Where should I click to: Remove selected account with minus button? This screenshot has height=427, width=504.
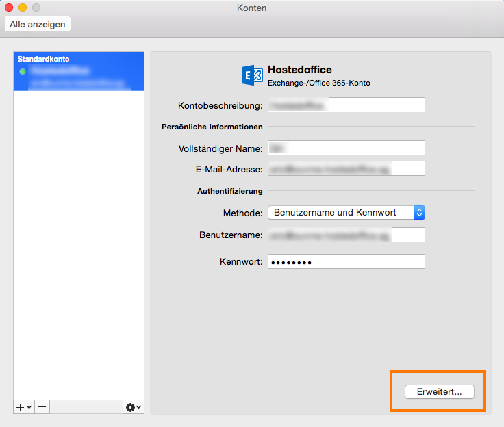tap(42, 406)
